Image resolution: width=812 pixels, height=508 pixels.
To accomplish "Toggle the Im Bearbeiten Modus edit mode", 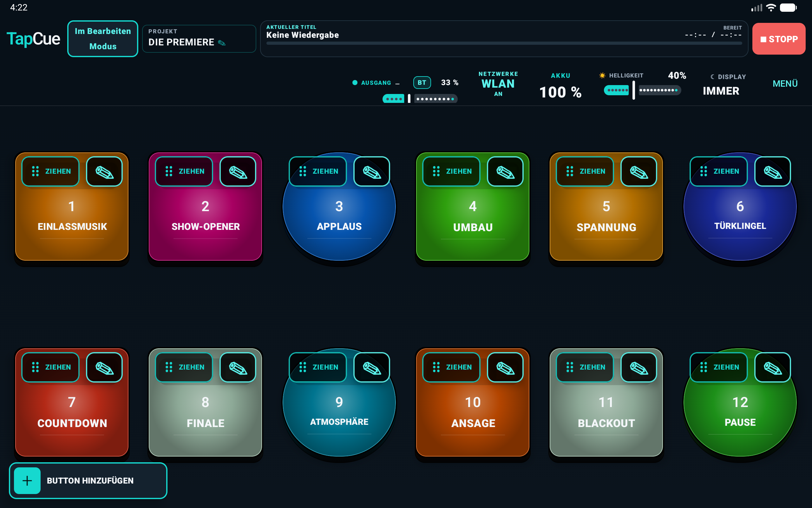I will (x=103, y=39).
